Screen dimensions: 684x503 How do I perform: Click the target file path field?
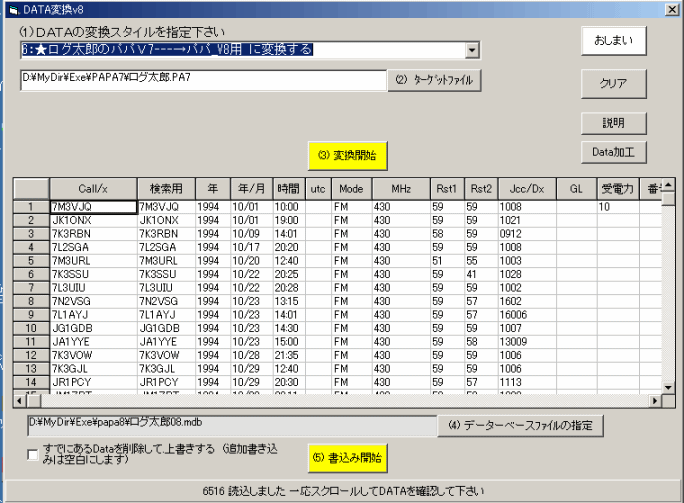pos(204,80)
